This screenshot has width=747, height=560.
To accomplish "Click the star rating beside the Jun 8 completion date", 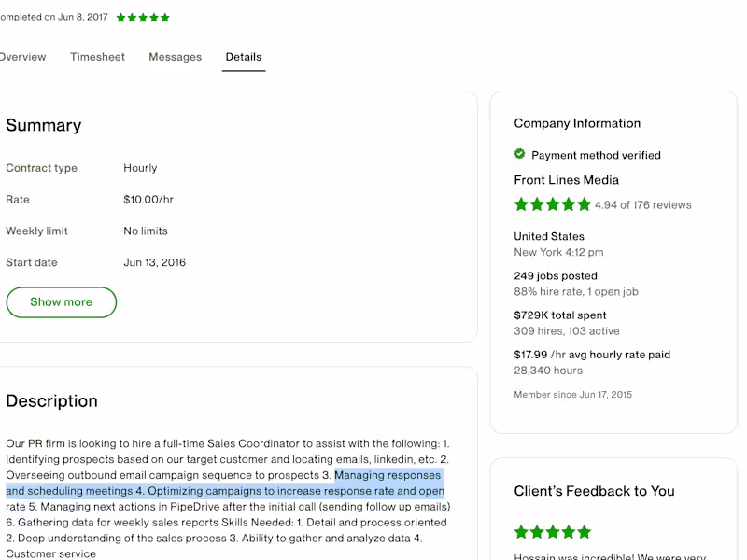I will click(x=142, y=17).
